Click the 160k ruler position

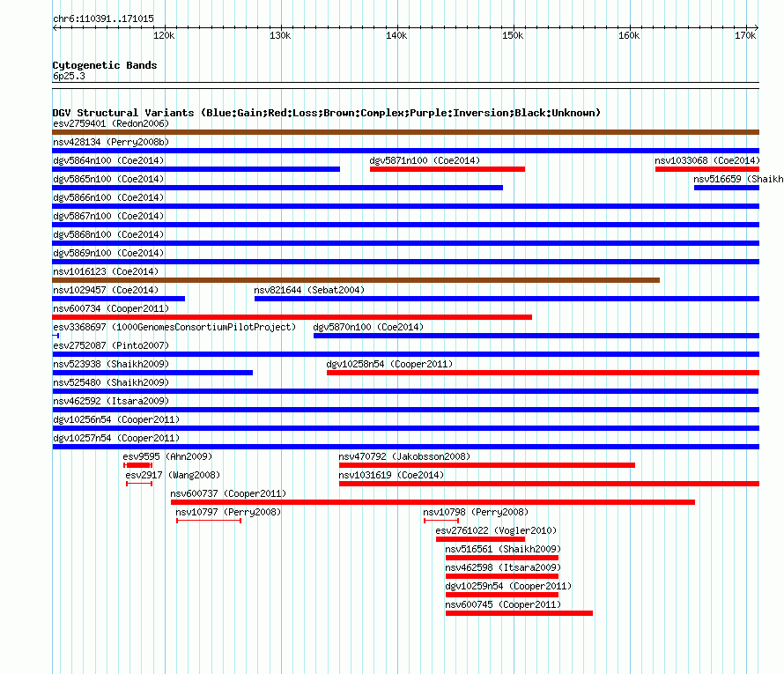629,35
